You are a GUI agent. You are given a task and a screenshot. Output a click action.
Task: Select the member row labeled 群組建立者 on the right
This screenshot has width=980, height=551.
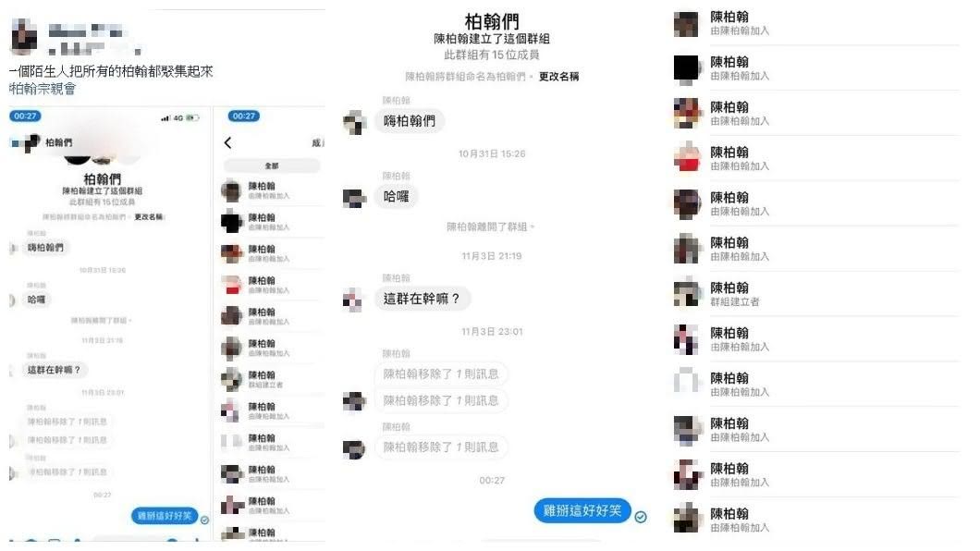pyautogui.click(x=816, y=294)
